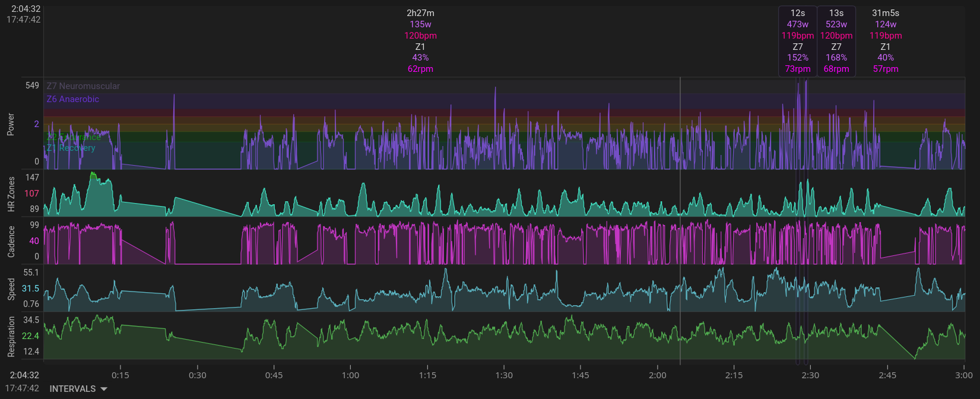980x399 pixels.
Task: Click the 2:30 time axis tick
Action: [811, 375]
